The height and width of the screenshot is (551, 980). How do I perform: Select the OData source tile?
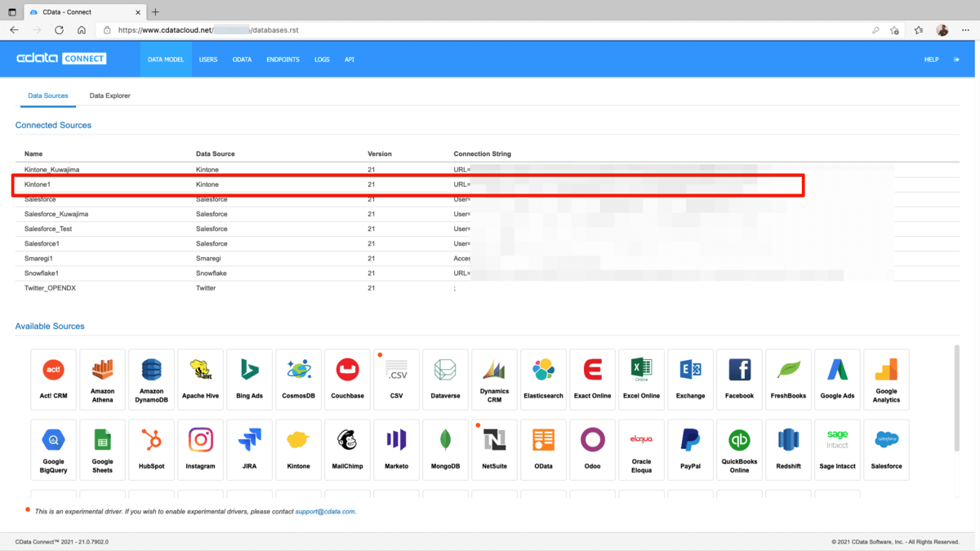[x=543, y=450]
